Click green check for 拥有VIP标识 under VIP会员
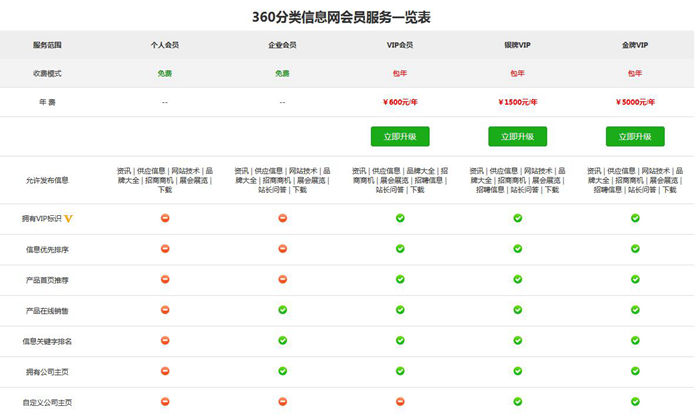This screenshot has width=700, height=417. 400,218
